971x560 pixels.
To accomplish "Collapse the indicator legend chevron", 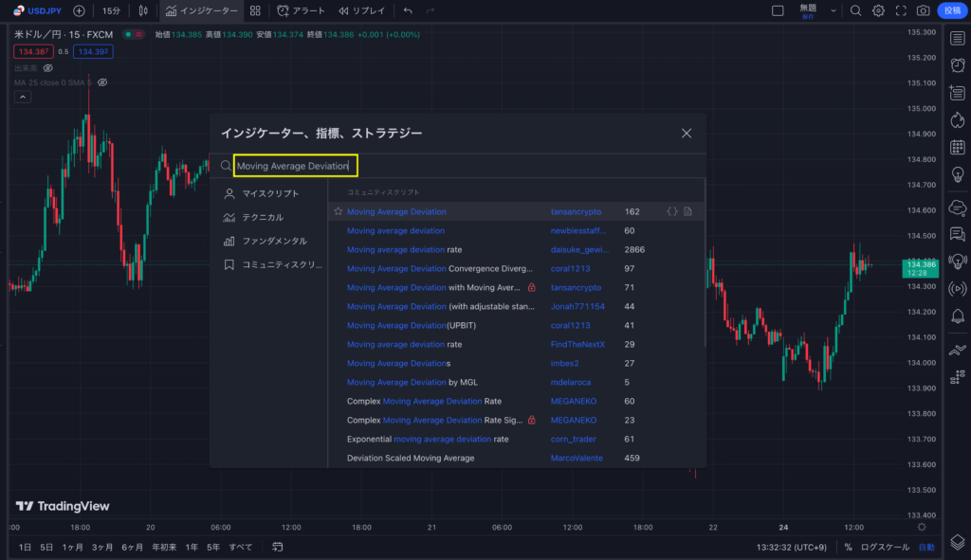I will tap(23, 98).
